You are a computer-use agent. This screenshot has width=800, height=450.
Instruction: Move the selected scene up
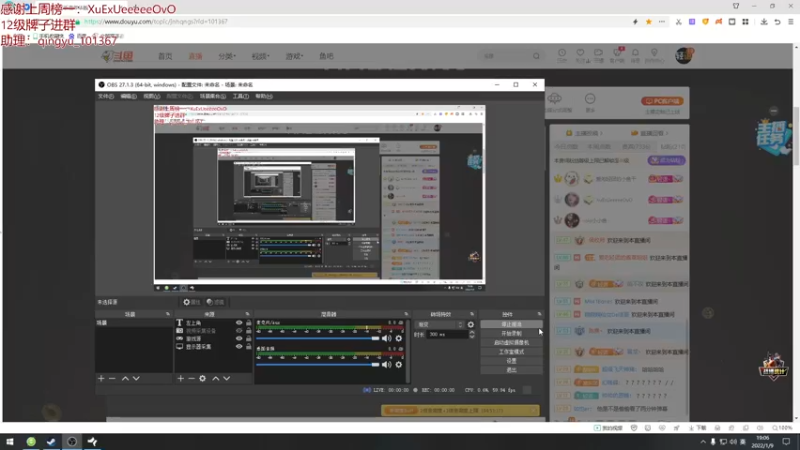(125, 379)
